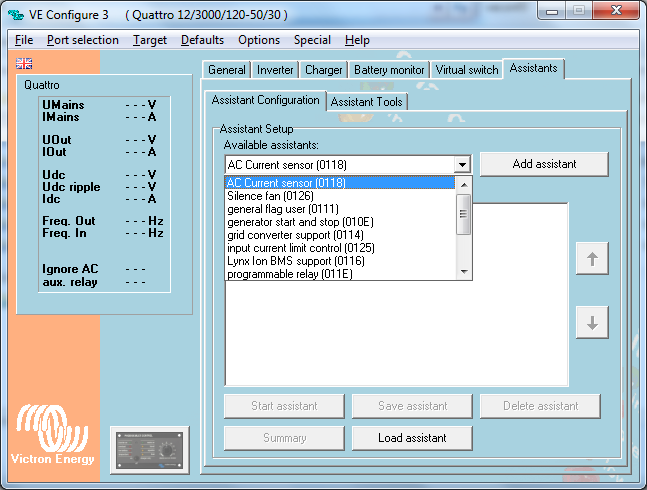Click dropdown list scroll down arrow
Viewport: 647px width, 490px height.
[464, 271]
